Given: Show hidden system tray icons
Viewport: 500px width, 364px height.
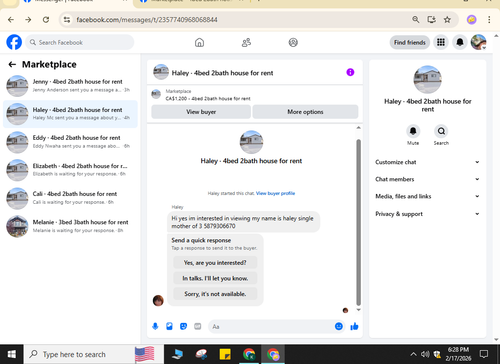Looking at the screenshot, I should [413, 354].
